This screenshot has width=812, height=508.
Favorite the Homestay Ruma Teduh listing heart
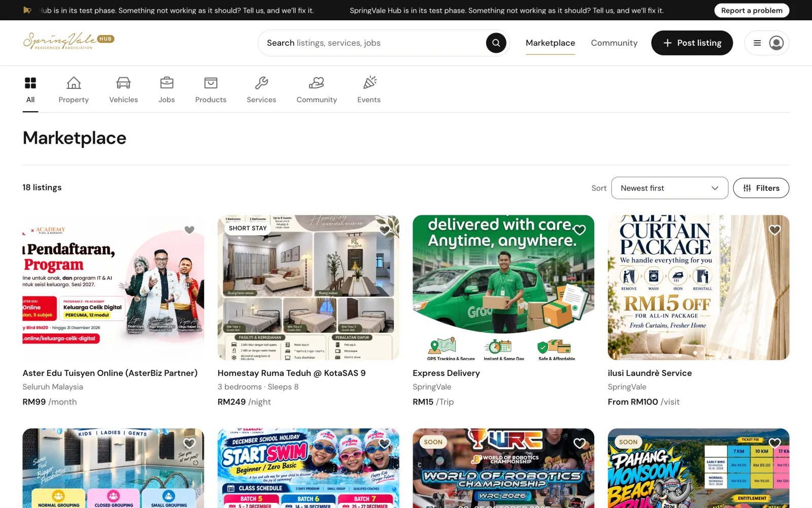click(x=385, y=230)
